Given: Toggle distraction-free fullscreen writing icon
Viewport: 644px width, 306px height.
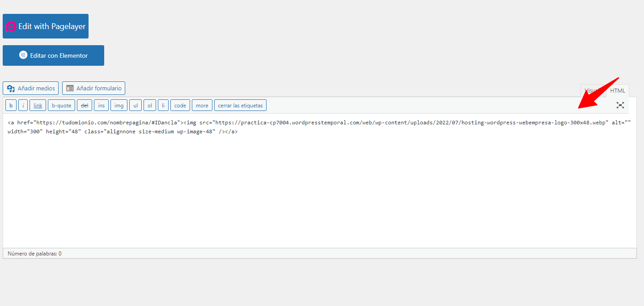Looking at the screenshot, I should (x=620, y=105).
